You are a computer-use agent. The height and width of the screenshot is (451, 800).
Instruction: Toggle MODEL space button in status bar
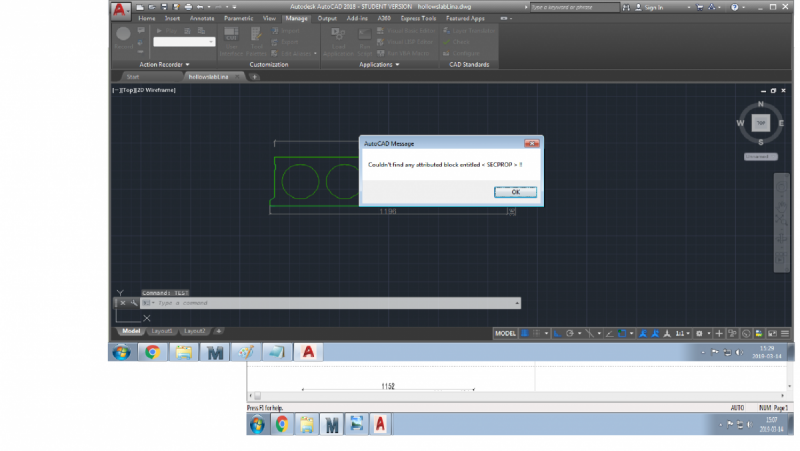(x=506, y=332)
